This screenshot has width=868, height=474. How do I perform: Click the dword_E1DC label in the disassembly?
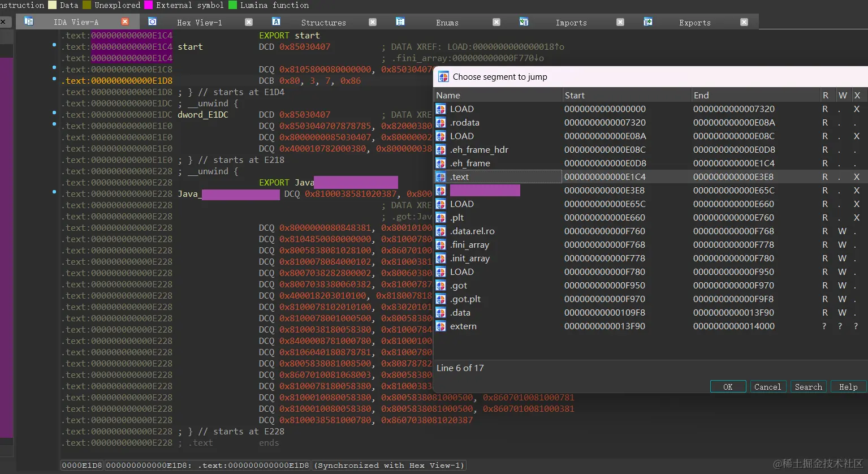pyautogui.click(x=202, y=115)
